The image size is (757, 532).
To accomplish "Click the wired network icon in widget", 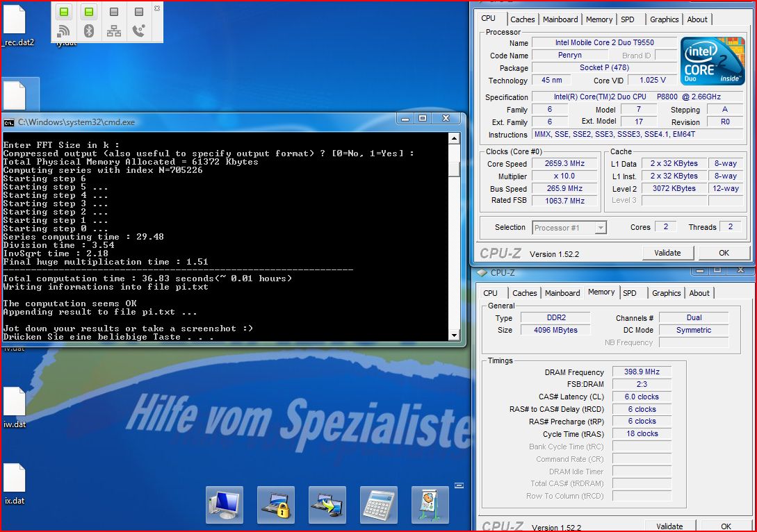I will click(114, 31).
